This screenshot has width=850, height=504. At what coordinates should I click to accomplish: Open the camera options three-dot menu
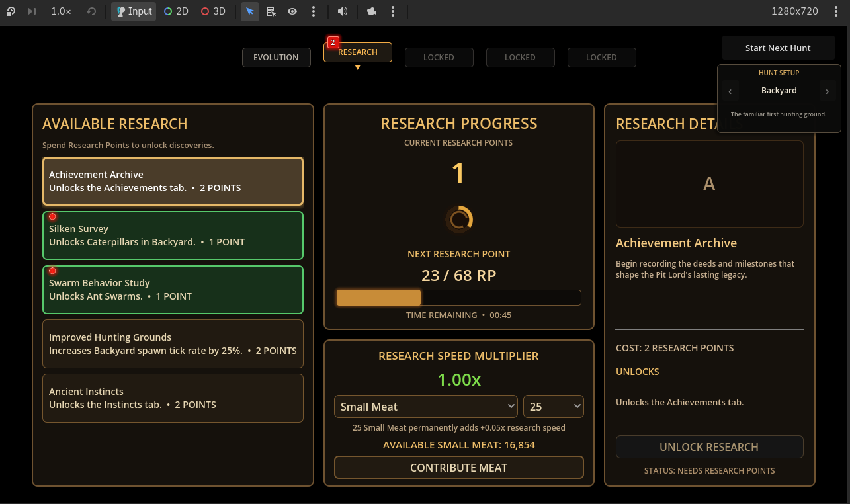point(393,11)
